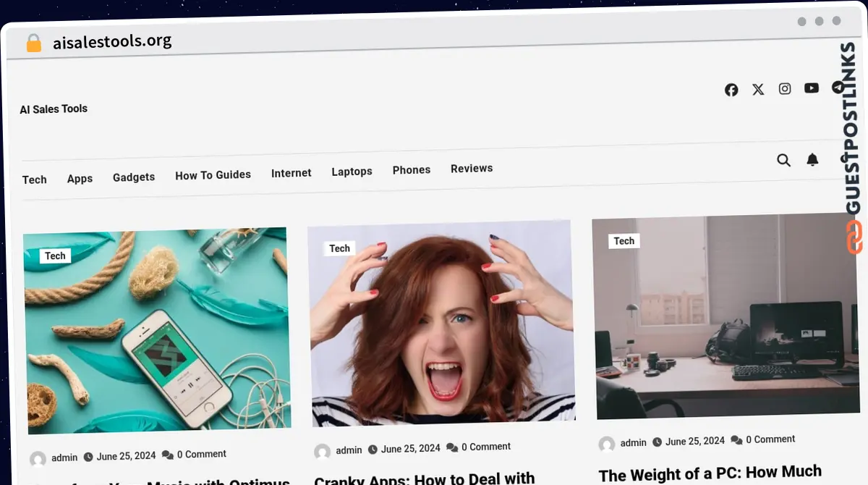Viewport: 868px width, 485px height.
Task: Click the Reviews navigation link
Action: click(x=472, y=169)
